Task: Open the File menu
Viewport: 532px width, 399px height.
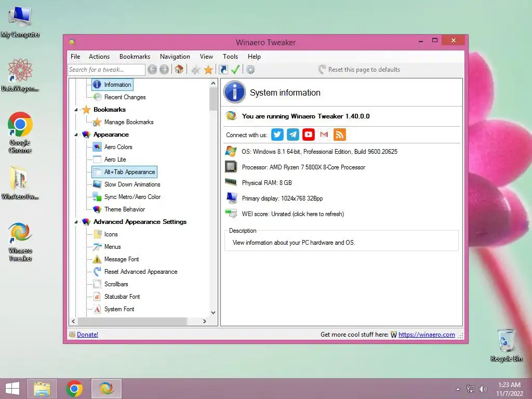Action: 75,57
